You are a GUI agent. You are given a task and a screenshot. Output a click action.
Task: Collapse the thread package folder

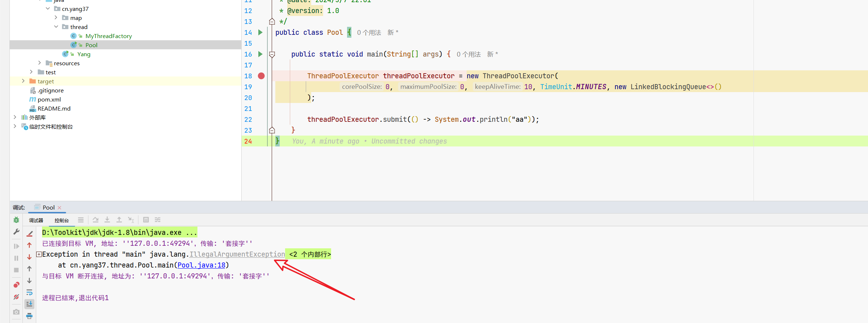pos(56,26)
